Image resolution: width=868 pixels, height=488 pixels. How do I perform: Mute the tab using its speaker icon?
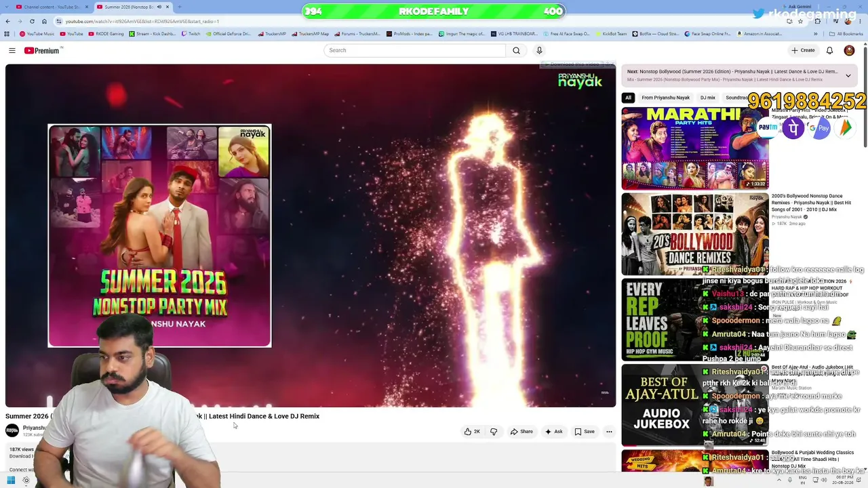pos(159,7)
